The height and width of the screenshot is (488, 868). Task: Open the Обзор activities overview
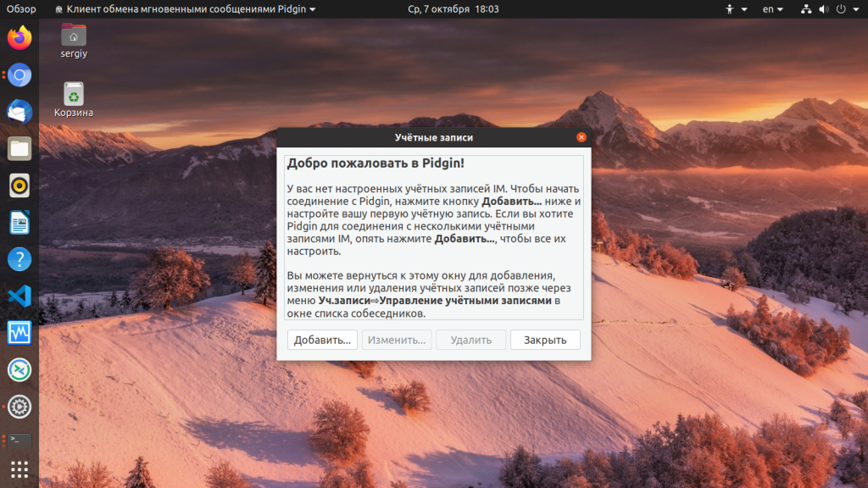click(x=21, y=8)
